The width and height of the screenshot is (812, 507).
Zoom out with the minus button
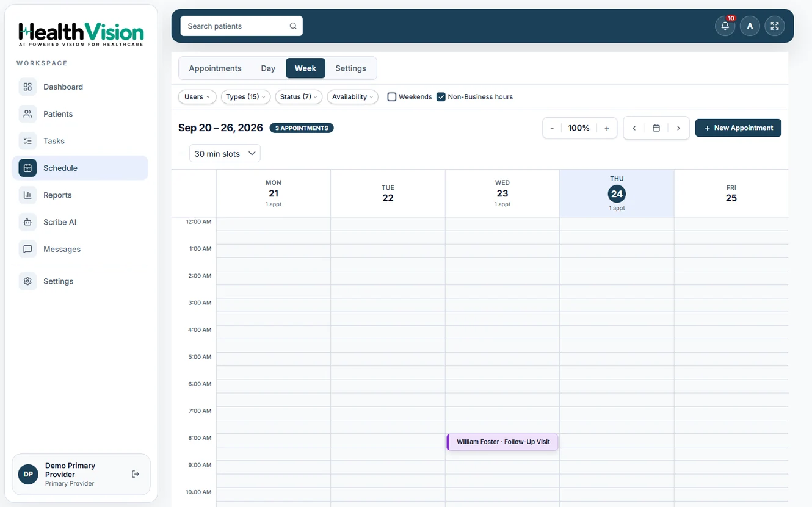[552, 128]
